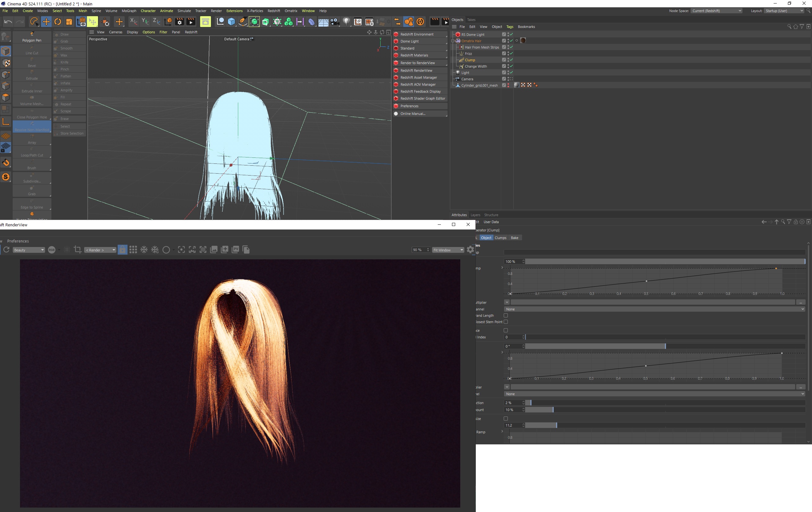Open the Fit Window zoom dropdown
812x512 pixels.
pos(448,250)
